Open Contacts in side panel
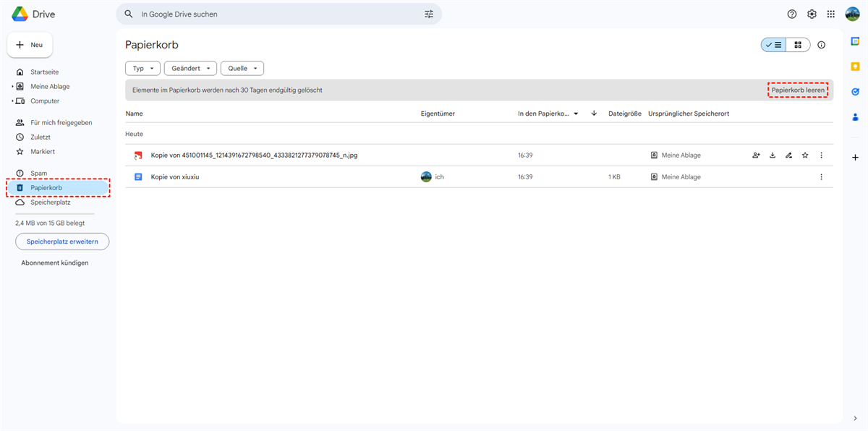Image resolution: width=868 pixels, height=431 pixels. [x=855, y=117]
